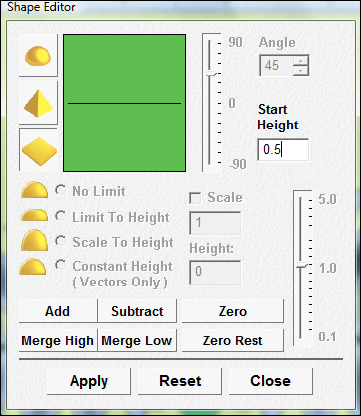Click the Start Height input field
The image size is (361, 416).
(283, 150)
